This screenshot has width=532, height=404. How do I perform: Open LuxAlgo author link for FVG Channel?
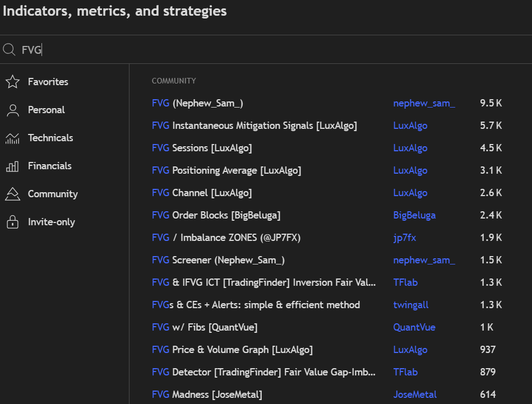pos(410,193)
